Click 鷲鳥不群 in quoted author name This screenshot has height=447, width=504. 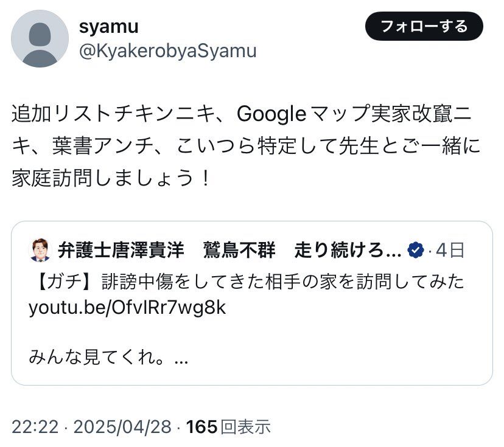[x=239, y=251]
